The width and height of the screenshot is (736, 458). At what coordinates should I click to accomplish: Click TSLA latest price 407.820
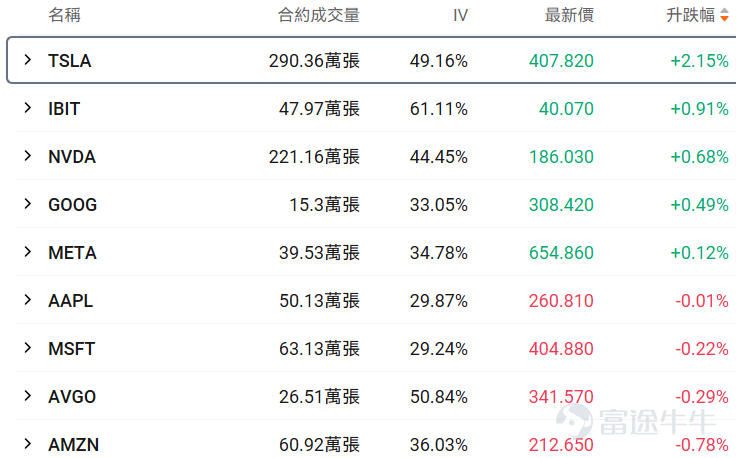tap(561, 61)
